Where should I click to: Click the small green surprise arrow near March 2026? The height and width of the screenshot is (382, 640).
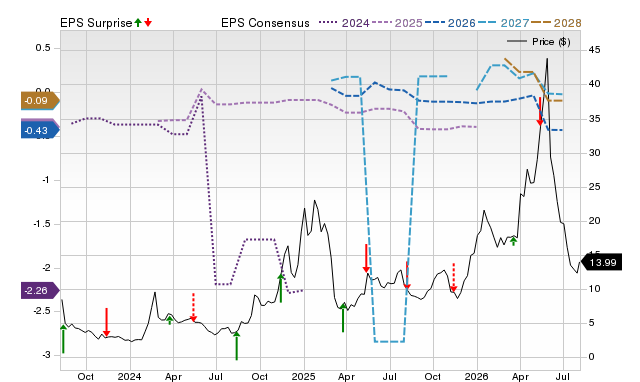[513, 242]
